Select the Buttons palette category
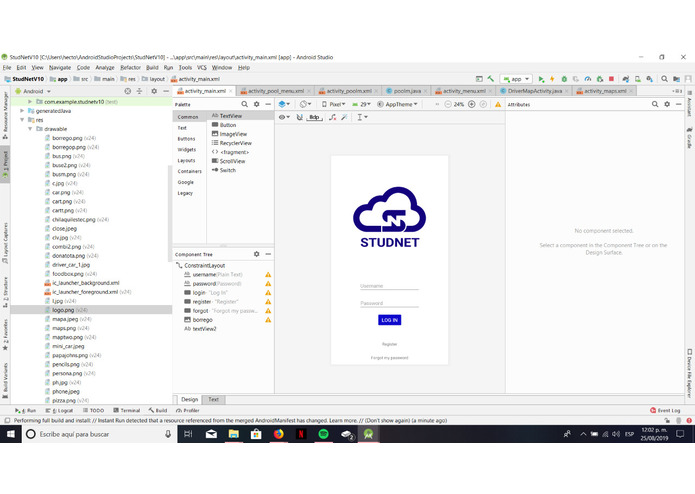The width and height of the screenshot is (695, 494). (x=186, y=139)
